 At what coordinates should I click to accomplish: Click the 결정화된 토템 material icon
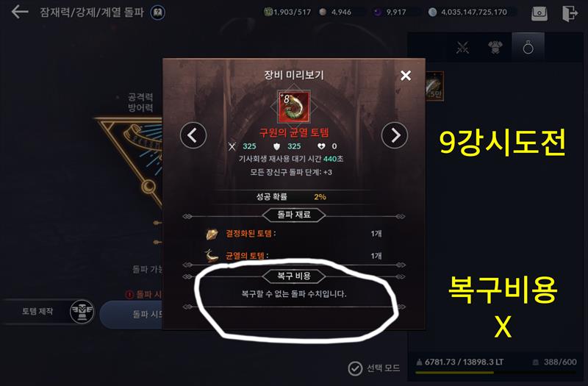[212, 234]
